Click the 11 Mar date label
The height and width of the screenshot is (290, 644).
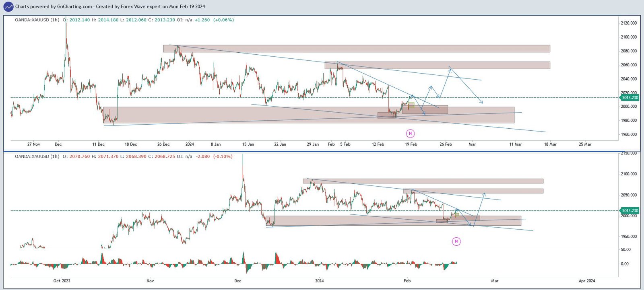pyautogui.click(x=516, y=144)
